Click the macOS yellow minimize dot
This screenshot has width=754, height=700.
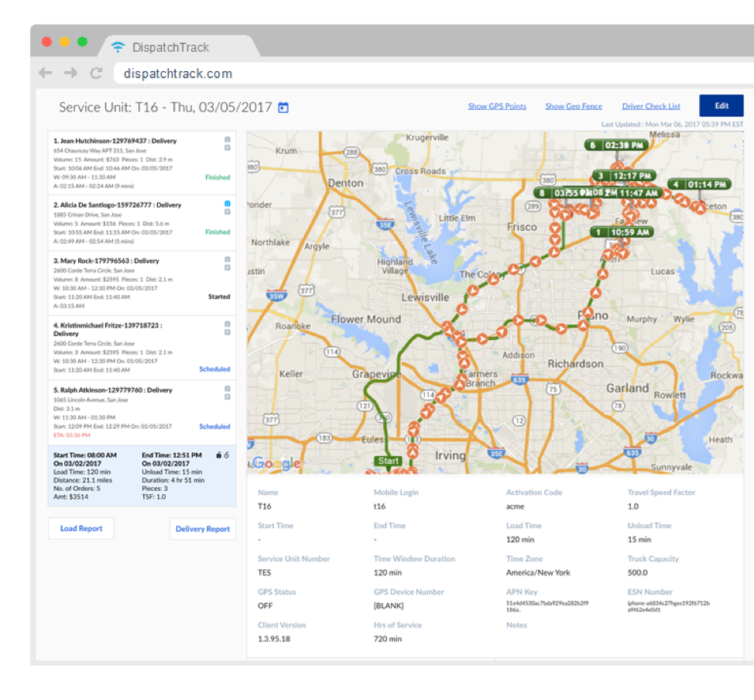64,42
